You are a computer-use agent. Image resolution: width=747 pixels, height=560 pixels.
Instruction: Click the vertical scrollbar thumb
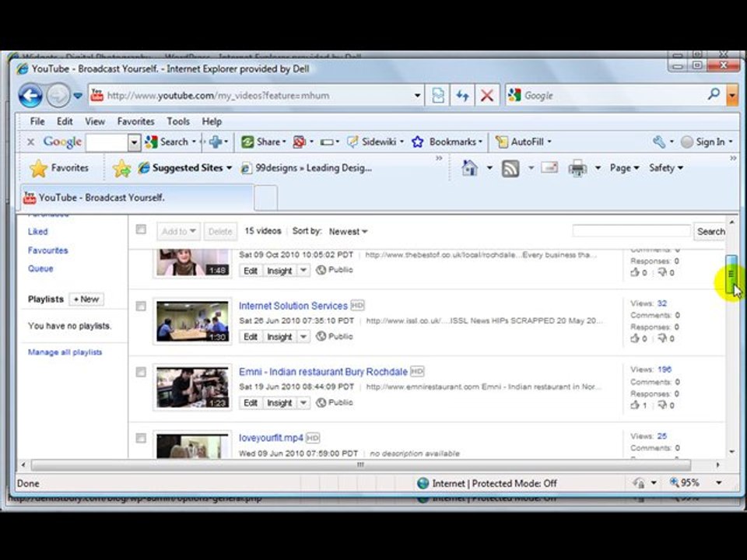(731, 275)
